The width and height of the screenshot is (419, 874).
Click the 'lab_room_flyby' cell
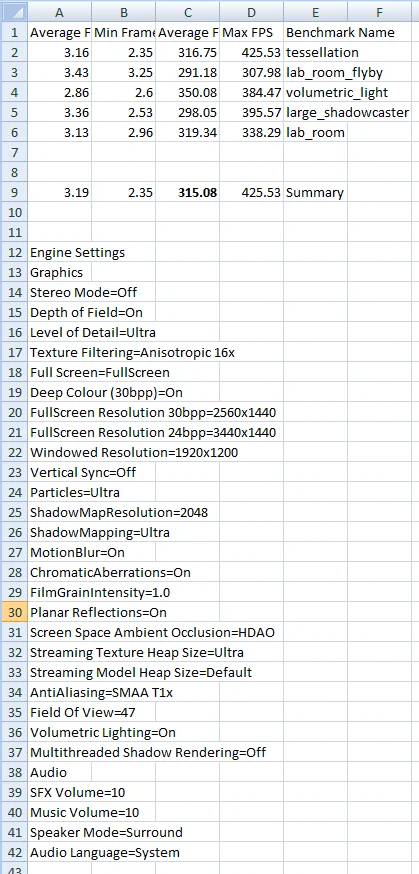(334, 72)
